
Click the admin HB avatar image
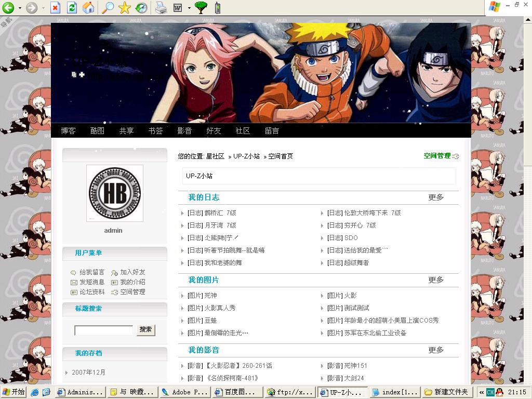coord(115,193)
